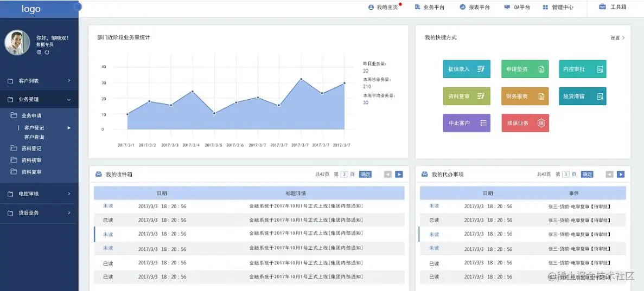Screen dimensions: 644x291
Task: Collapse the sidebar with the hamburger icon
Action: click(78, 7)
